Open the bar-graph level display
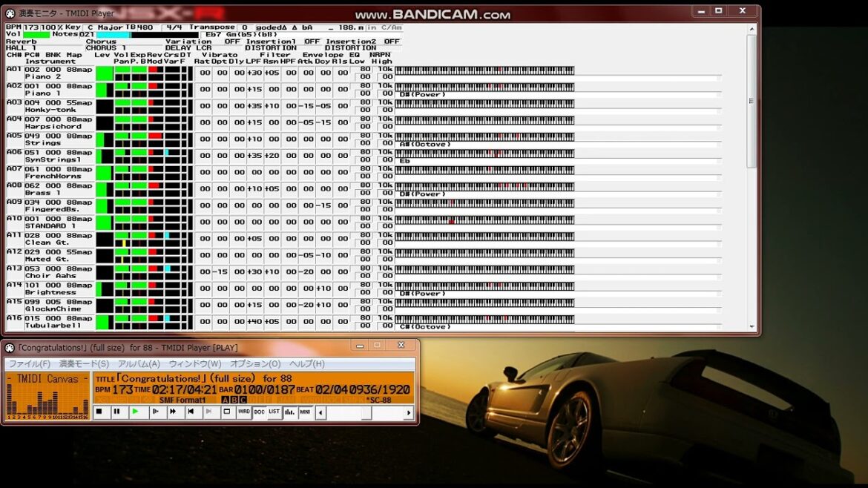The width and height of the screenshot is (868, 488). pyautogui.click(x=289, y=413)
